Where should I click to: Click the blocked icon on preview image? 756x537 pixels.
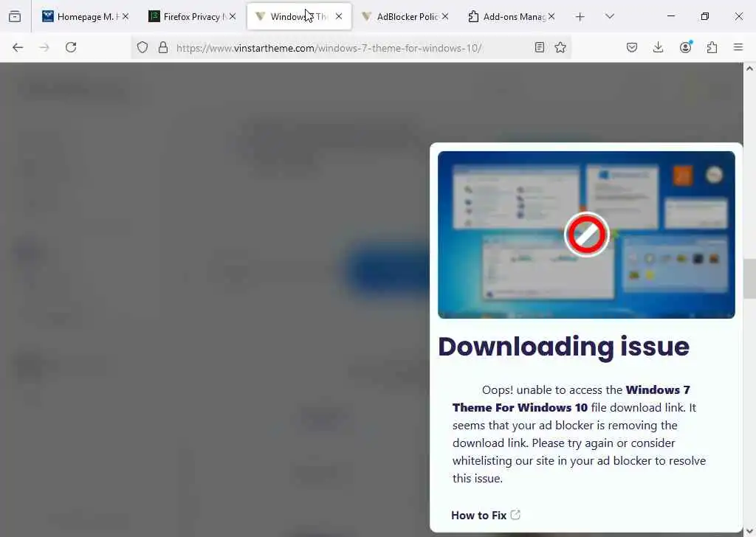[x=586, y=235]
